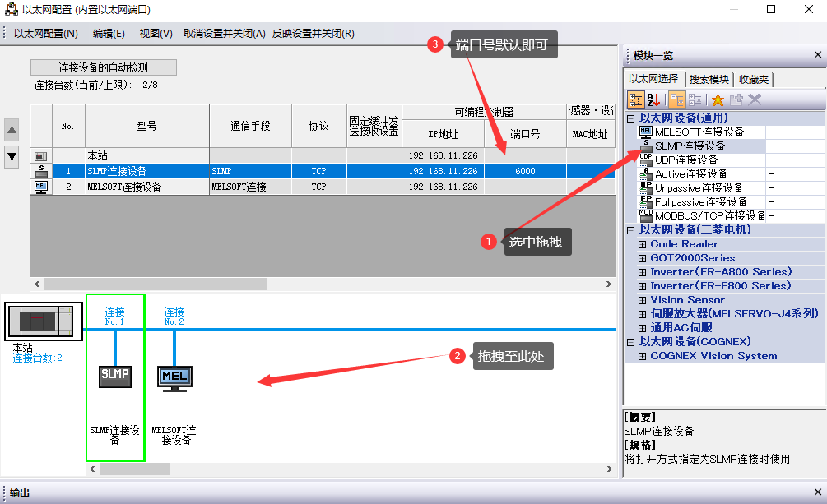
Task: Open the 以太网配置(N) menu
Action: (x=46, y=33)
